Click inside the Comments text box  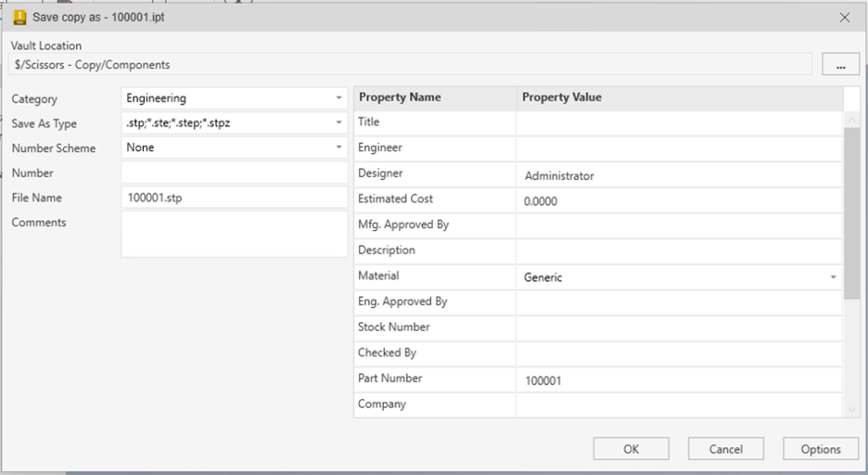pos(234,234)
